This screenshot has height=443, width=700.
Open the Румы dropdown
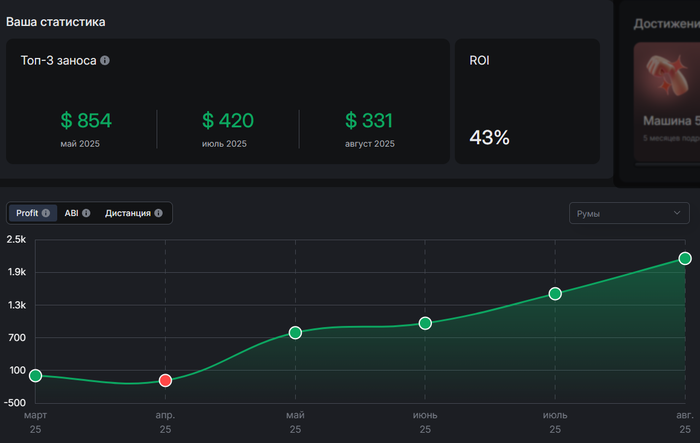click(628, 213)
